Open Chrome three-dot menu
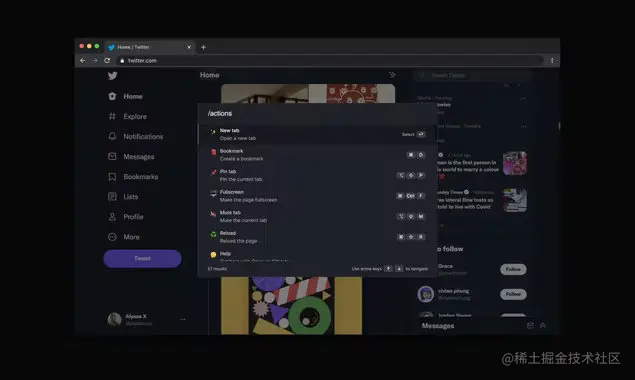635x380 pixels. point(552,60)
